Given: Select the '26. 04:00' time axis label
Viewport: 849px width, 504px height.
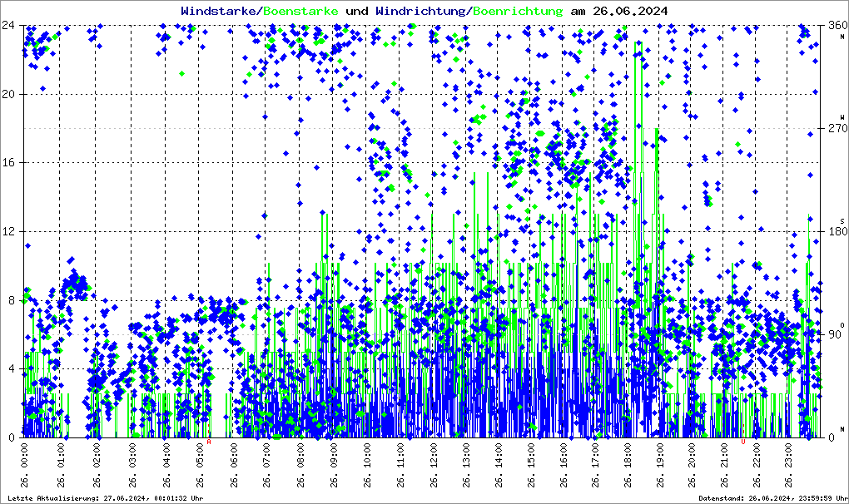Looking at the screenshot, I should (x=166, y=465).
